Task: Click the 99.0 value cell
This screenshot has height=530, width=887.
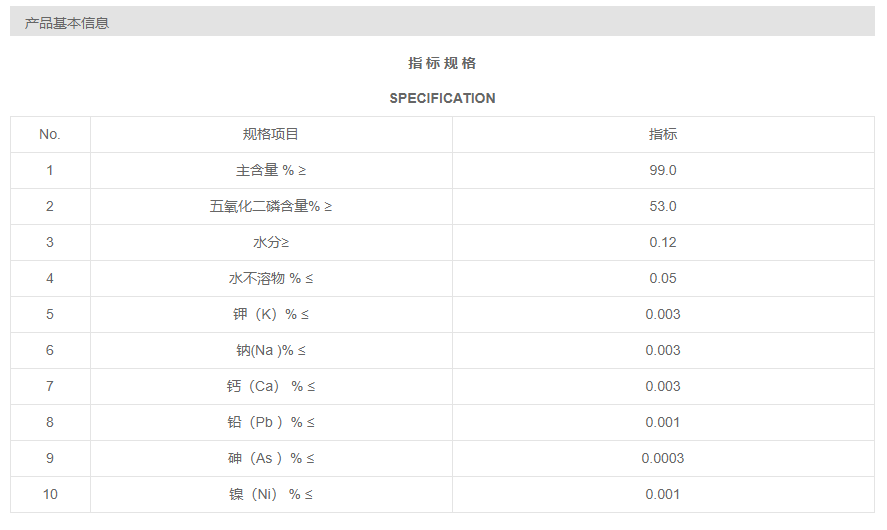Action: [x=663, y=170]
